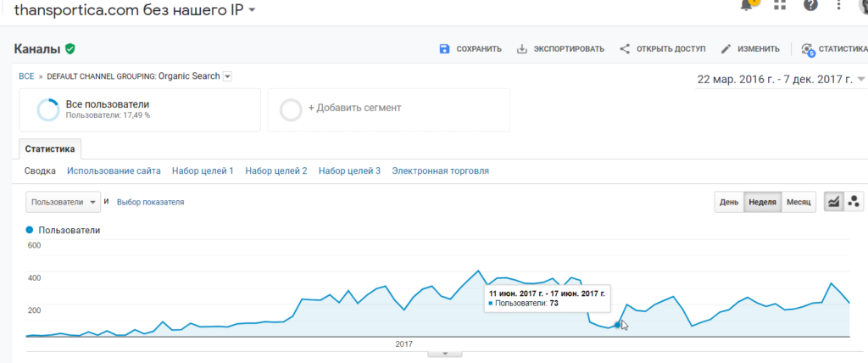Click the blue Пользователи legend dot
Image resolution: width=868 pixels, height=363 pixels.
30,230
